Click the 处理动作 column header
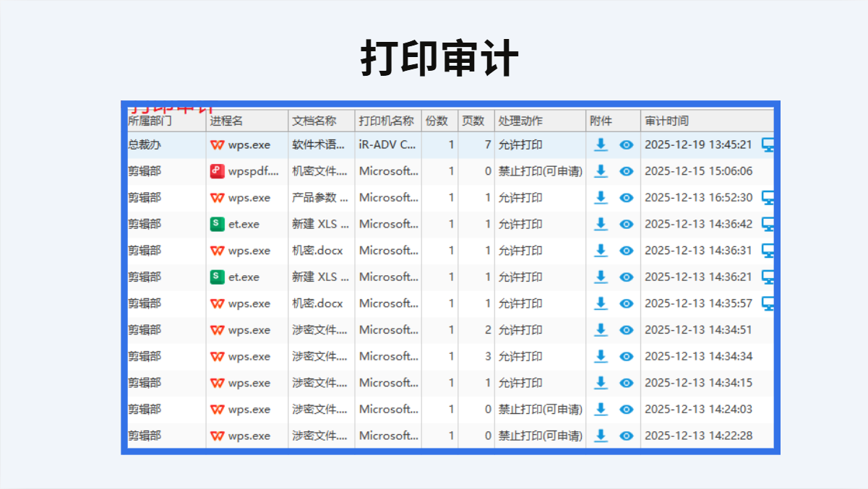Viewport: 868px width, 489px height. pyautogui.click(x=520, y=121)
